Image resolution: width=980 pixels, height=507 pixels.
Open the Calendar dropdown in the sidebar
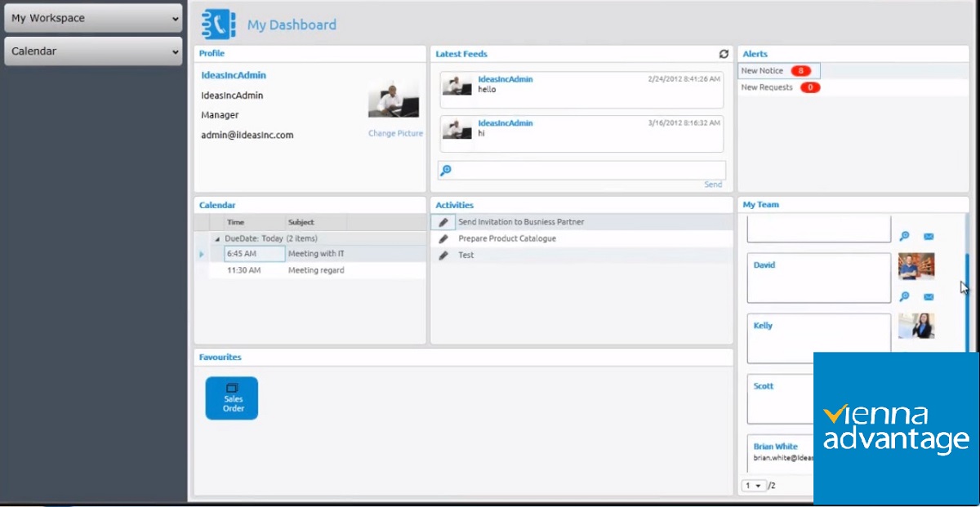point(92,51)
